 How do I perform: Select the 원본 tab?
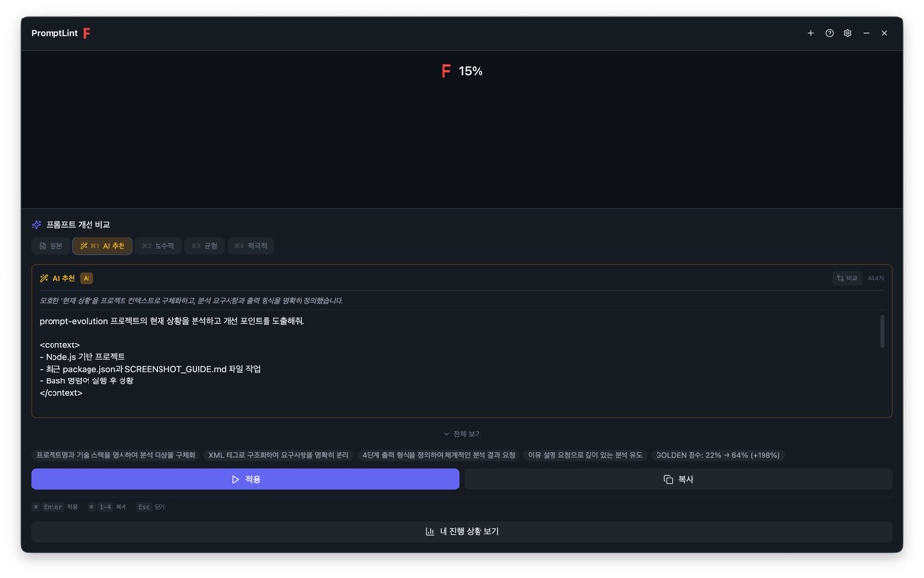click(x=51, y=246)
